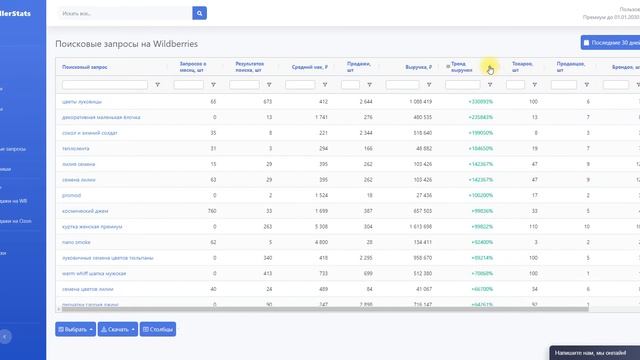640x360 pixels.
Task: Focus Тренд выручки filter text box
Action: (x=462, y=84)
